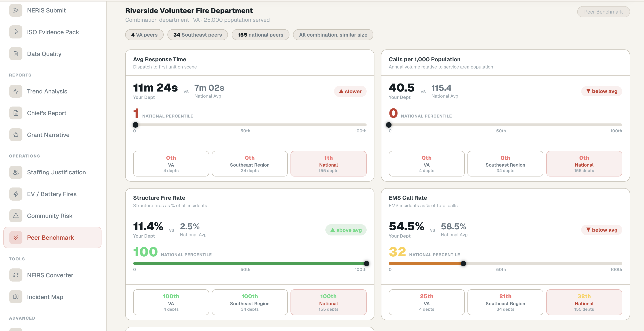Image resolution: width=644 pixels, height=331 pixels.
Task: Toggle the 155 national peers filter
Action: (x=260, y=35)
